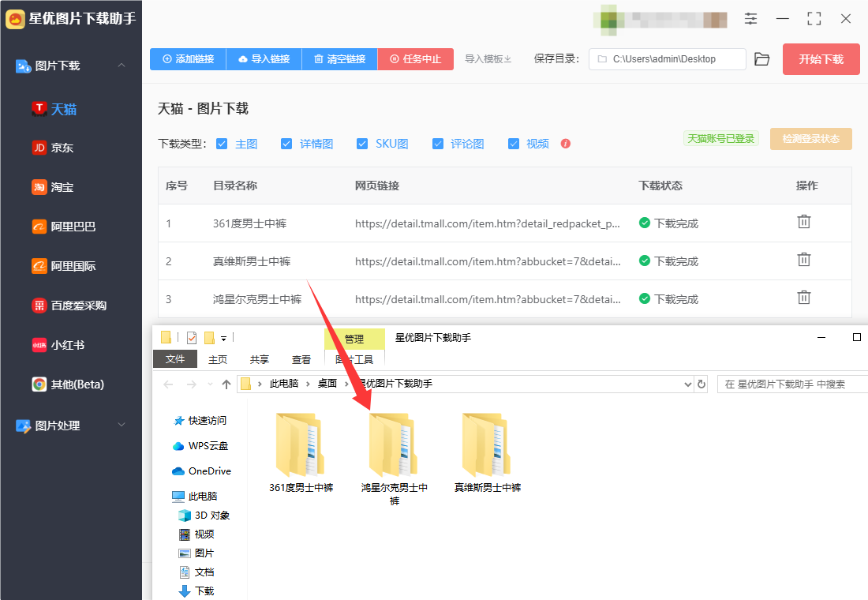Viewport: 868px width, 600px height.
Task: Toggle the SKU图 checkbox
Action: click(x=362, y=144)
